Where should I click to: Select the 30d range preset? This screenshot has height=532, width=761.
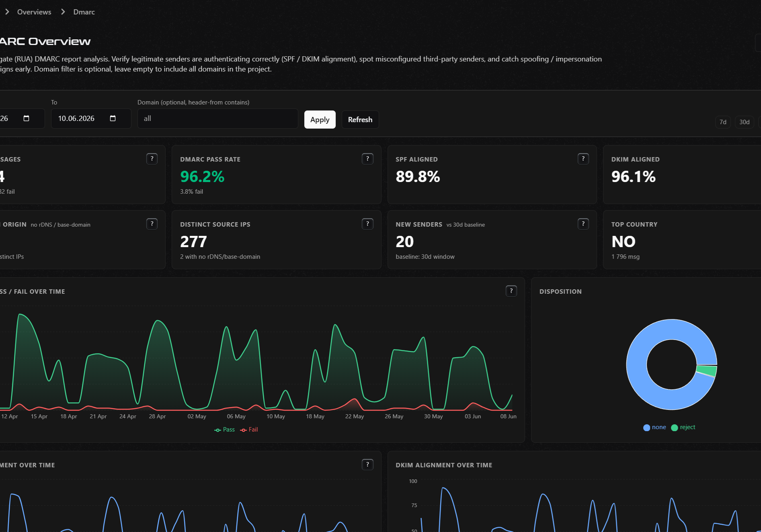click(x=745, y=122)
